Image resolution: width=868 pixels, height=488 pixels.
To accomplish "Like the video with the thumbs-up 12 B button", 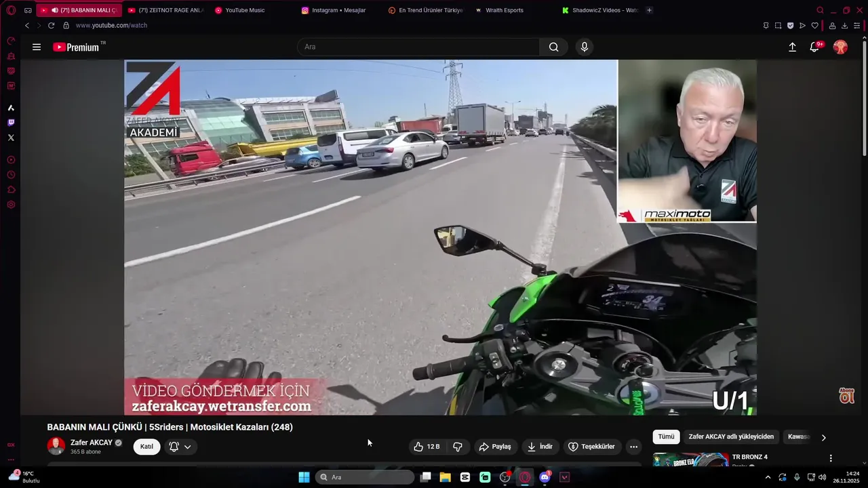I will [x=427, y=447].
